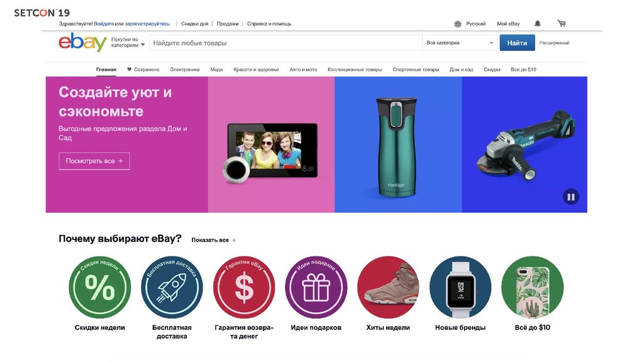Expand the Все категории dropdown
This screenshot has height=362, width=644.
460,43
